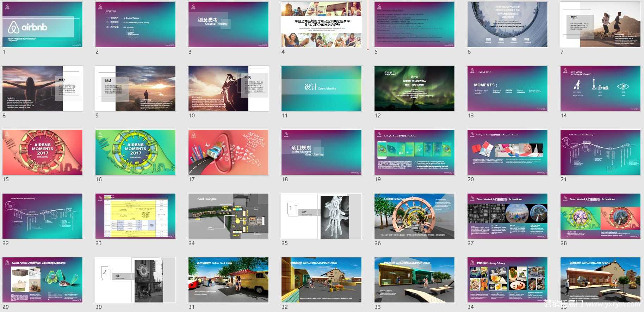This screenshot has width=644, height=312.
Task: Select slide 25 stacked hands thumbnail
Action: click(x=322, y=216)
